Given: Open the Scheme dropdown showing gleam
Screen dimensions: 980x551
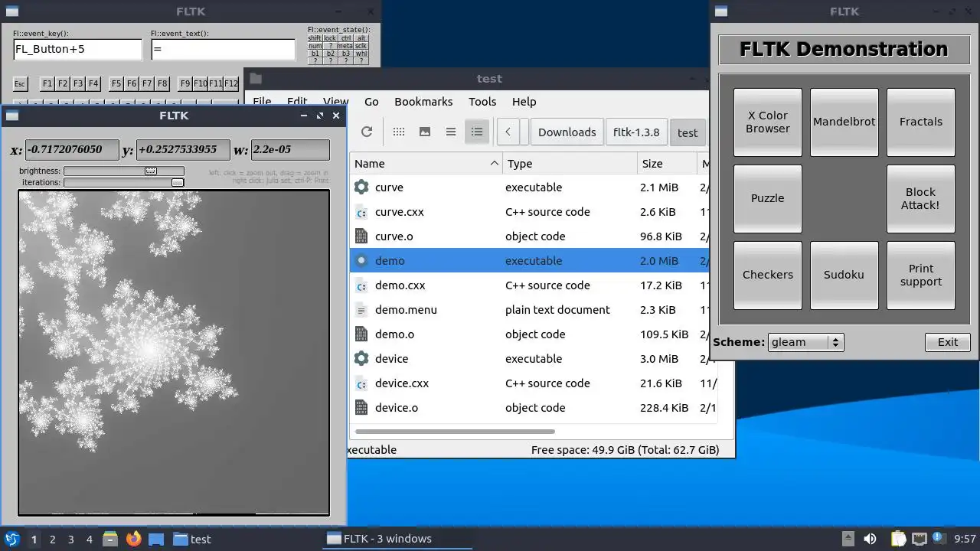Looking at the screenshot, I should 805,342.
